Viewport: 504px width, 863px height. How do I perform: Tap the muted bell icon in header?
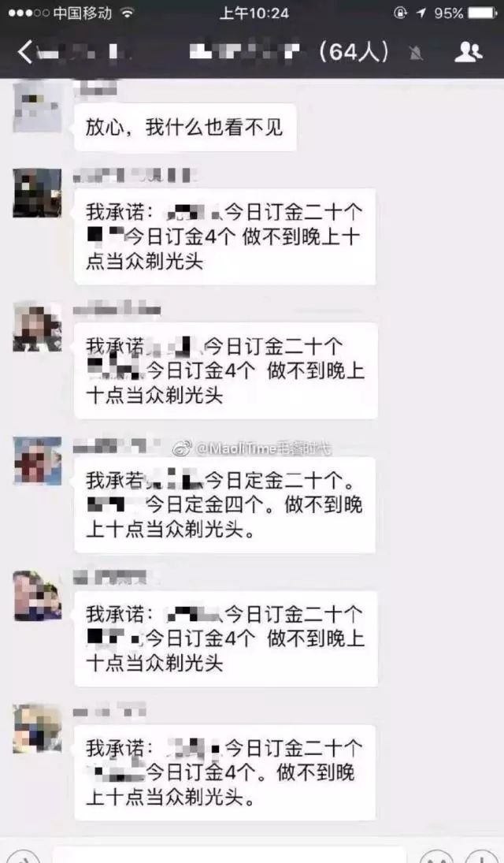(x=417, y=53)
